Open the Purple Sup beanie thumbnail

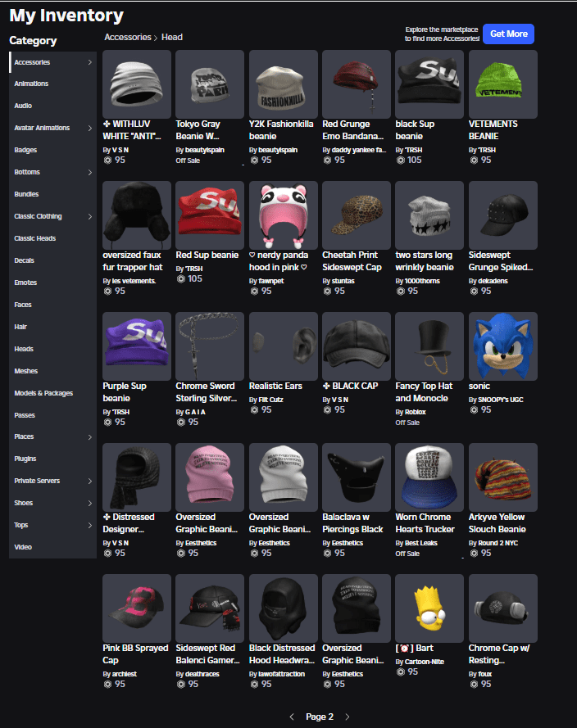click(x=137, y=346)
